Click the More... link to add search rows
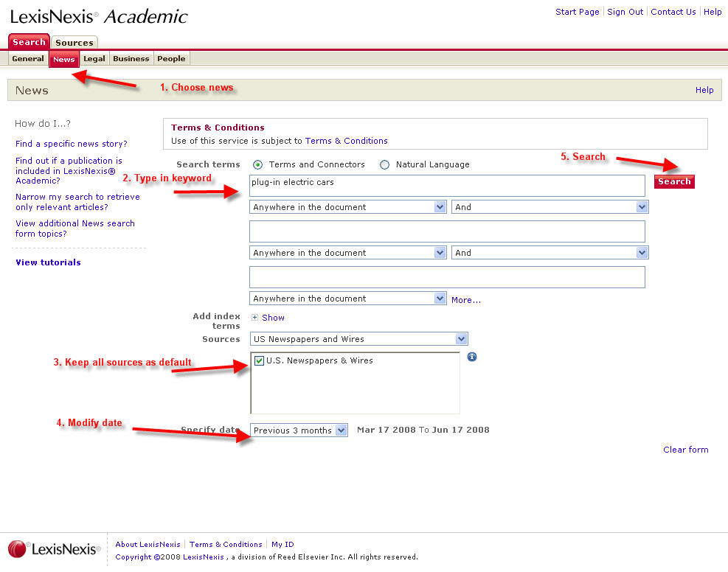Viewport: 728px width, 572px height. point(466,300)
